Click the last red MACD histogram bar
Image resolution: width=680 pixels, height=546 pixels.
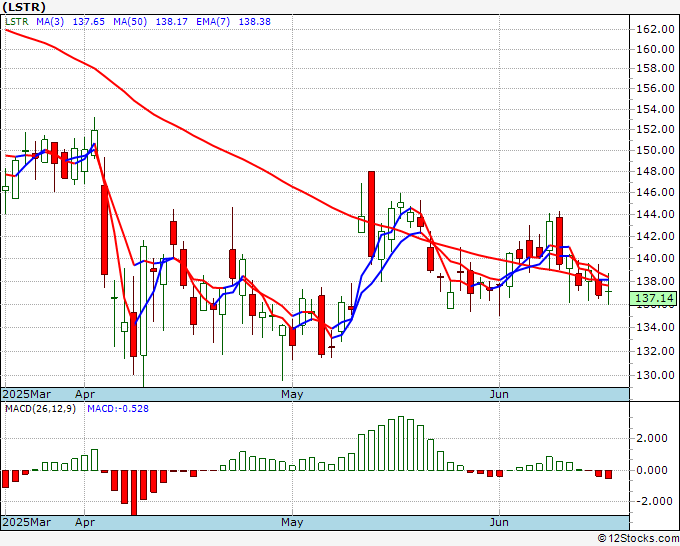coord(608,474)
